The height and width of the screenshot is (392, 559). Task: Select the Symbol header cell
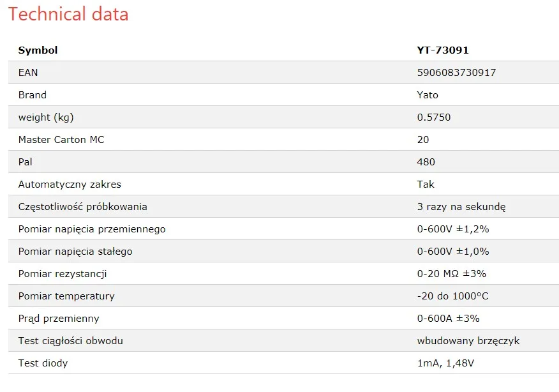[x=38, y=50]
